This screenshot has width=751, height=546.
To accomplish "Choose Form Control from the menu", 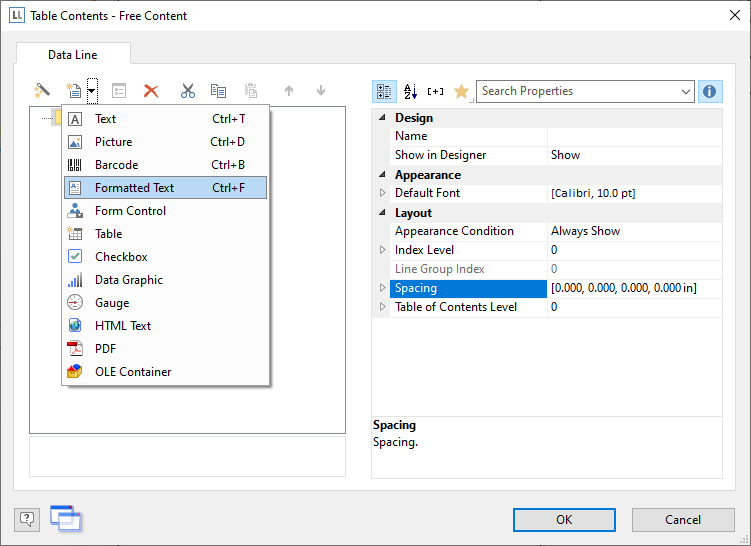I will click(x=165, y=211).
